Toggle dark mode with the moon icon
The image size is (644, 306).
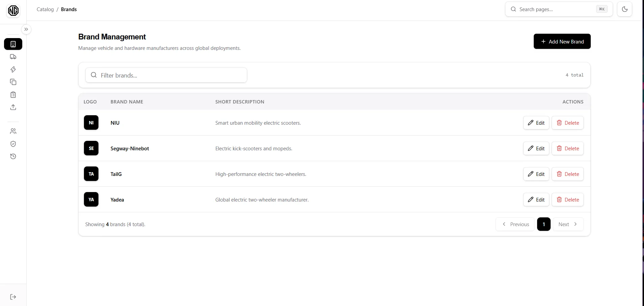coord(624,9)
